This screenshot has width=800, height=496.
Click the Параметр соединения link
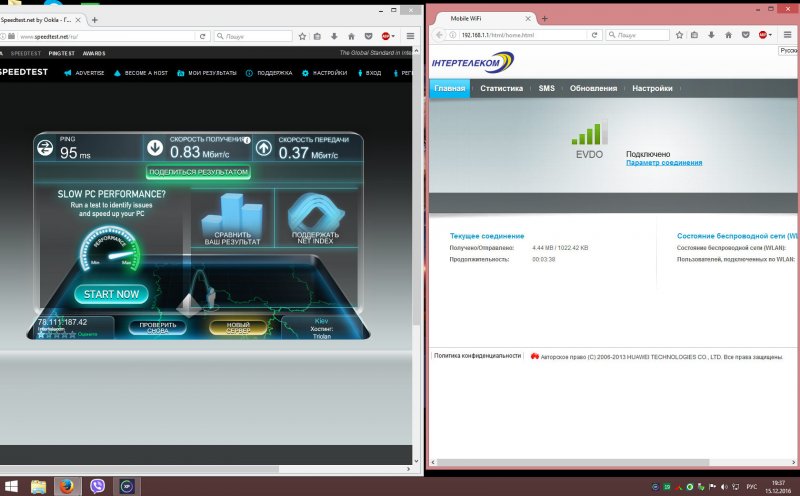coord(663,162)
